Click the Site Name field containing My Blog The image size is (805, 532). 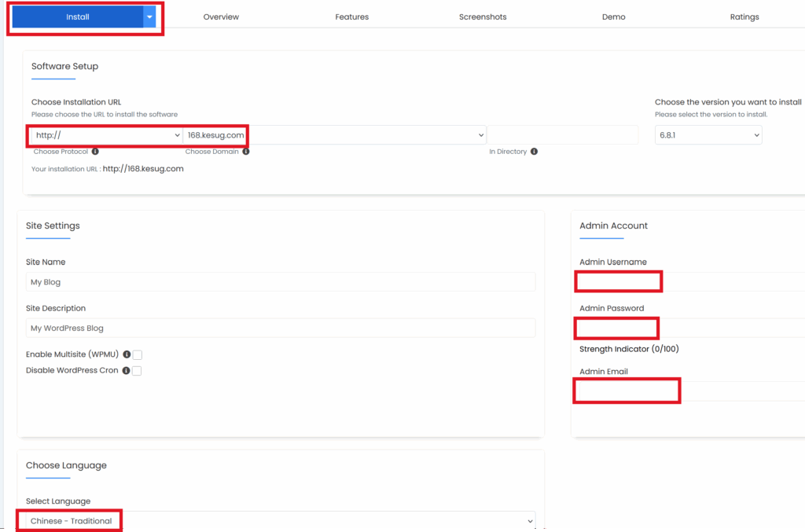click(280, 282)
